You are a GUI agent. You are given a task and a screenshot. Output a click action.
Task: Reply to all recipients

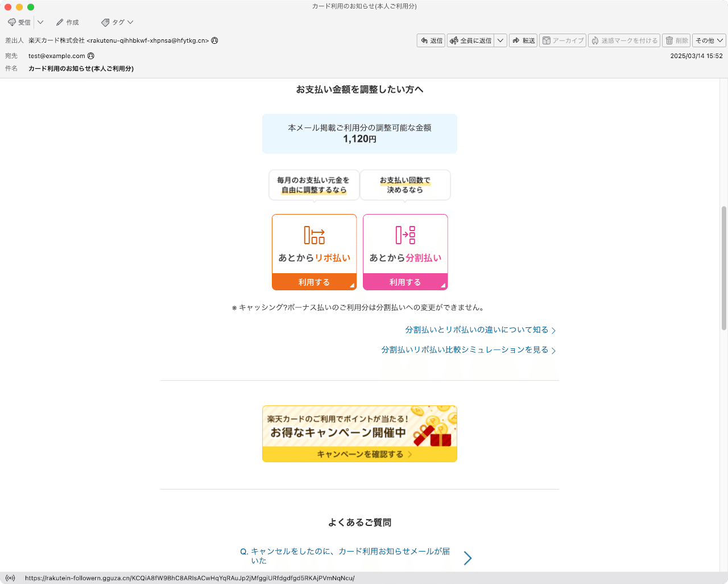coord(472,40)
